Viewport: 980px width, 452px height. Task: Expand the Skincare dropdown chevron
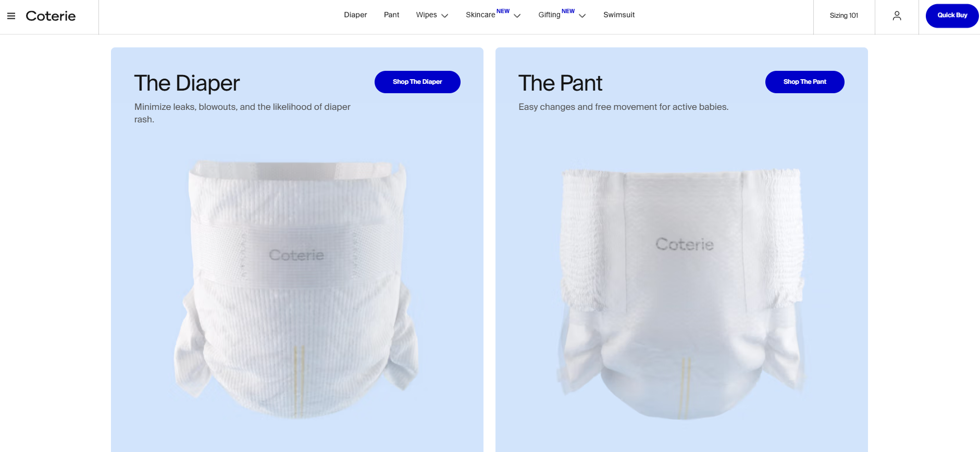[517, 16]
